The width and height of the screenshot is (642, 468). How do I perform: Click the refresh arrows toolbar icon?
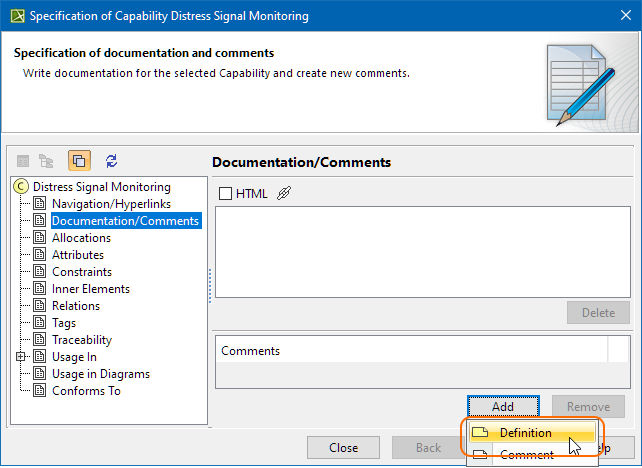[111, 160]
